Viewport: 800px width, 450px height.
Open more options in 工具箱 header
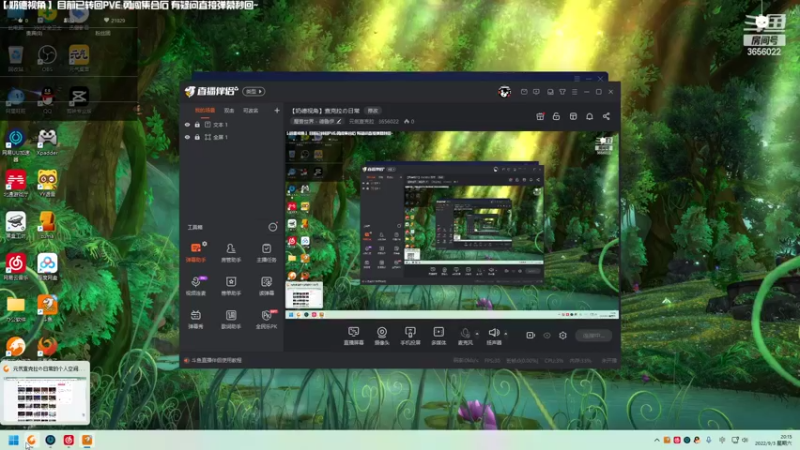click(273, 227)
